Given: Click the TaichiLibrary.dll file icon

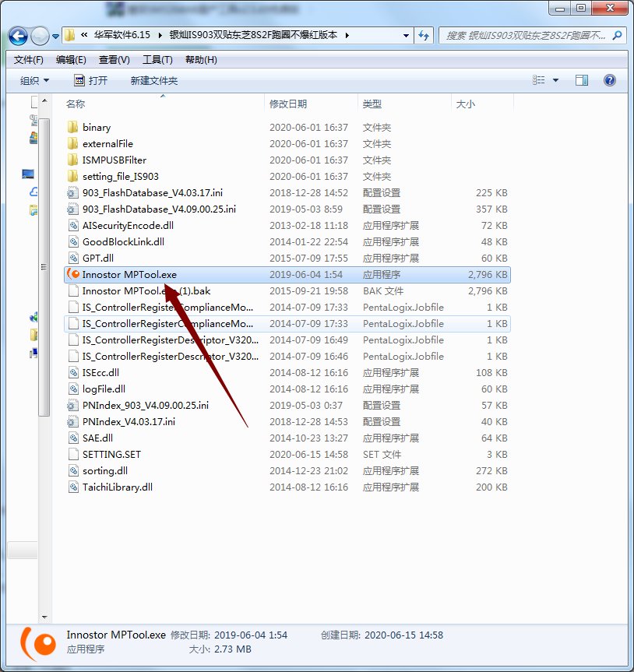Looking at the screenshot, I should pyautogui.click(x=73, y=487).
